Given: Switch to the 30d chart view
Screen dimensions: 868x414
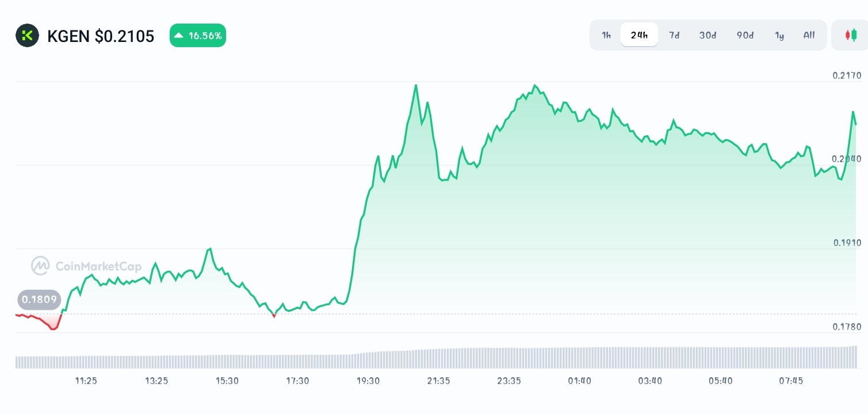Looking at the screenshot, I should pos(707,35).
